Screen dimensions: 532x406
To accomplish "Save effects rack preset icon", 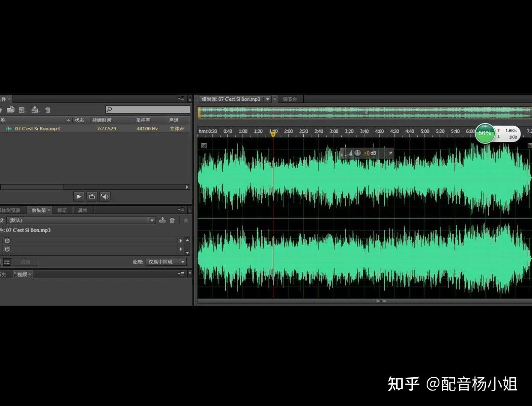I will (x=162, y=220).
